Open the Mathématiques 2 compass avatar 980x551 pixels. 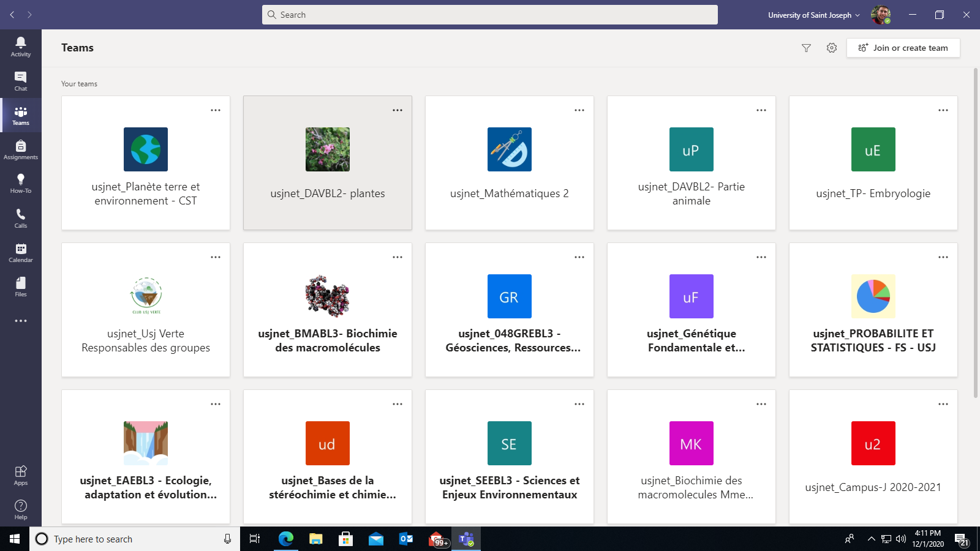[x=510, y=149]
